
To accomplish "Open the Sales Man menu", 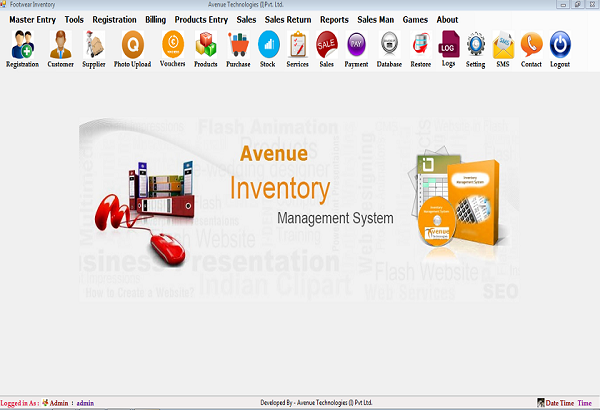I will 376,20.
